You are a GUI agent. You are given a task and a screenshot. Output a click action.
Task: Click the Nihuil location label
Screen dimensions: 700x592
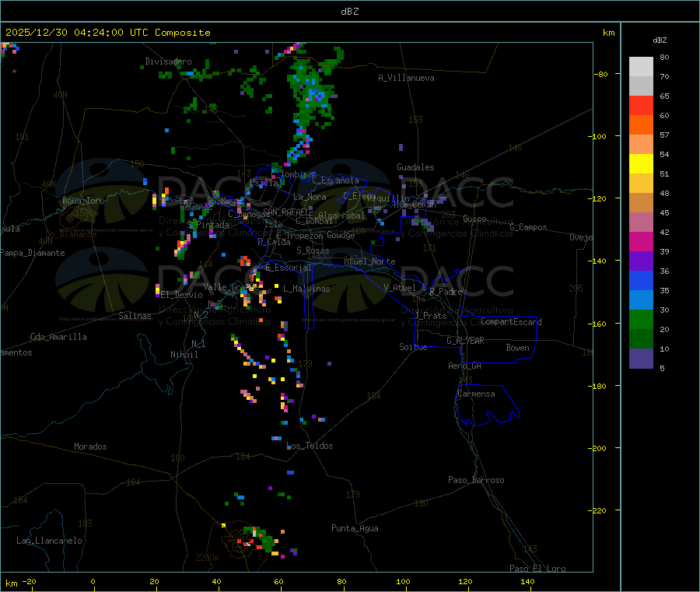point(184,355)
